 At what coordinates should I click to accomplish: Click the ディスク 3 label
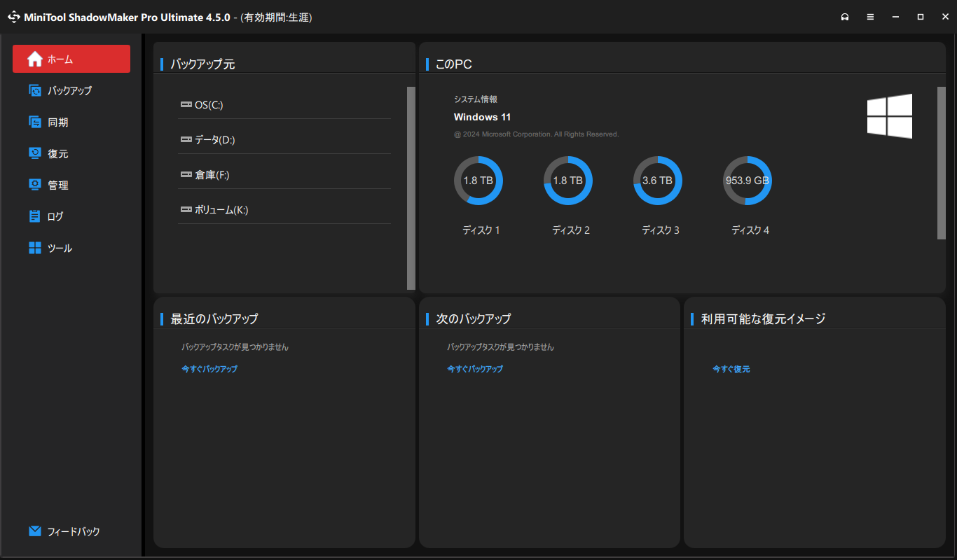661,230
